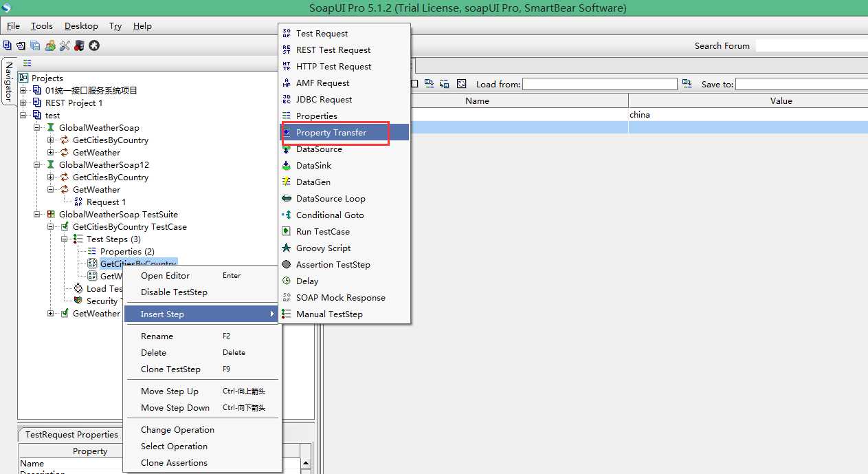
Task: Choose Move Step Up
Action: point(202,391)
